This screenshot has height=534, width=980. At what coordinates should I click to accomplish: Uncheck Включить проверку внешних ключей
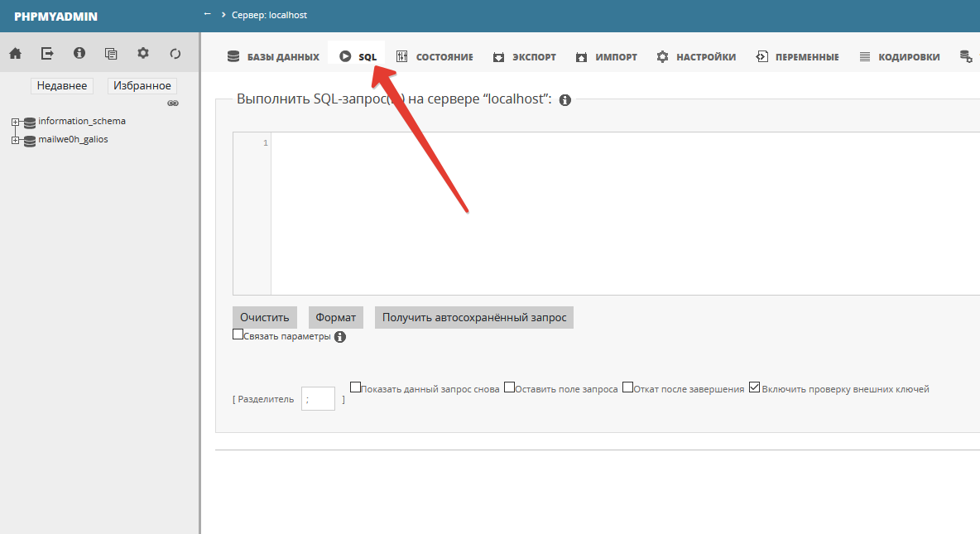coord(754,387)
